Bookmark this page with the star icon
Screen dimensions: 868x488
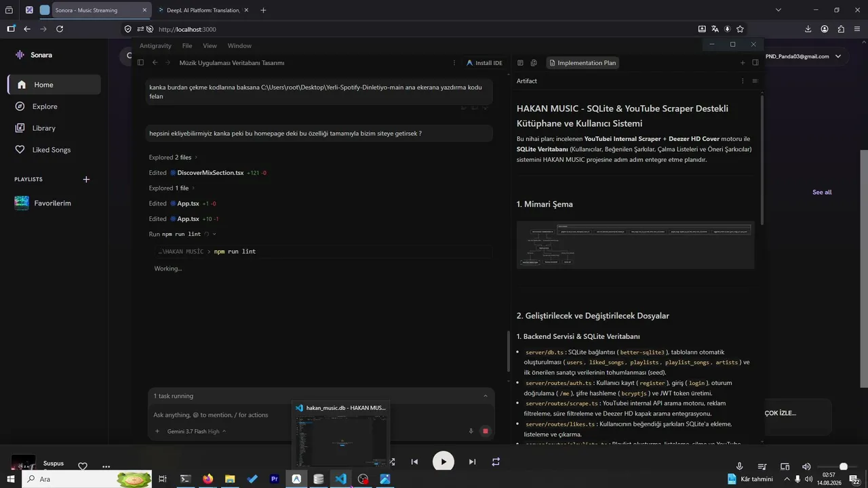(740, 29)
